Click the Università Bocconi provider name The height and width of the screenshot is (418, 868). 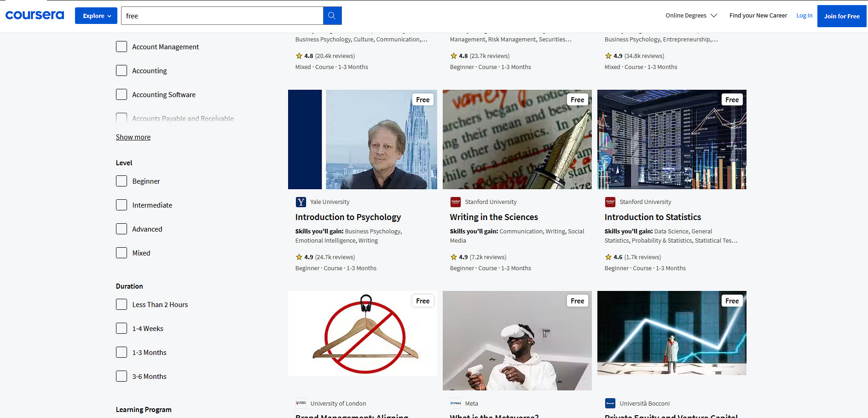[645, 404]
